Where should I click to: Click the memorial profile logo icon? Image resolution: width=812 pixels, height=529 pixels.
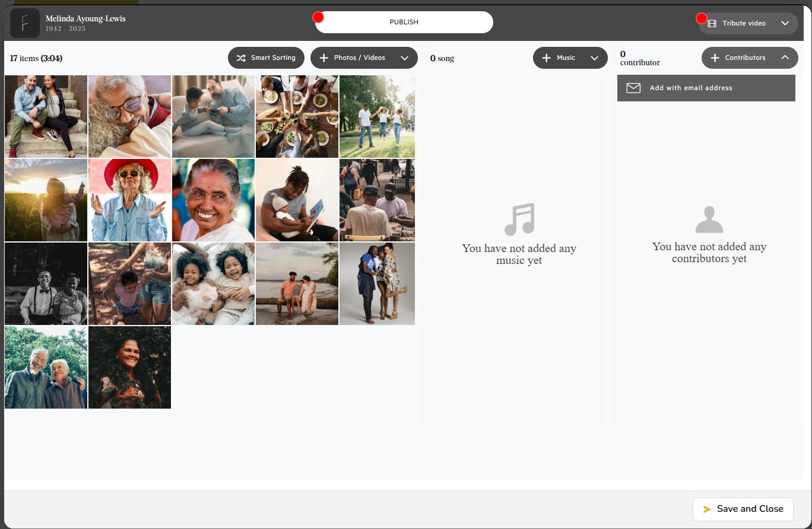(x=25, y=23)
